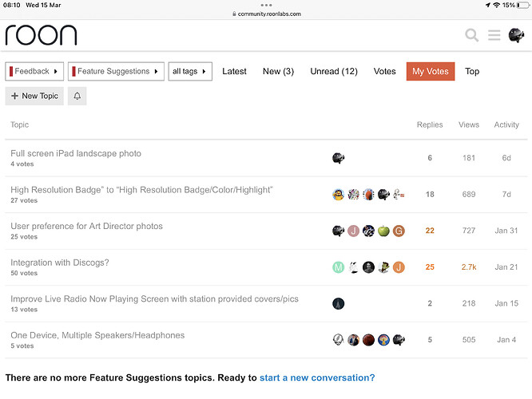The height and width of the screenshot is (399, 532).
Task: Click activity 6d in iPad row
Action: click(x=506, y=158)
